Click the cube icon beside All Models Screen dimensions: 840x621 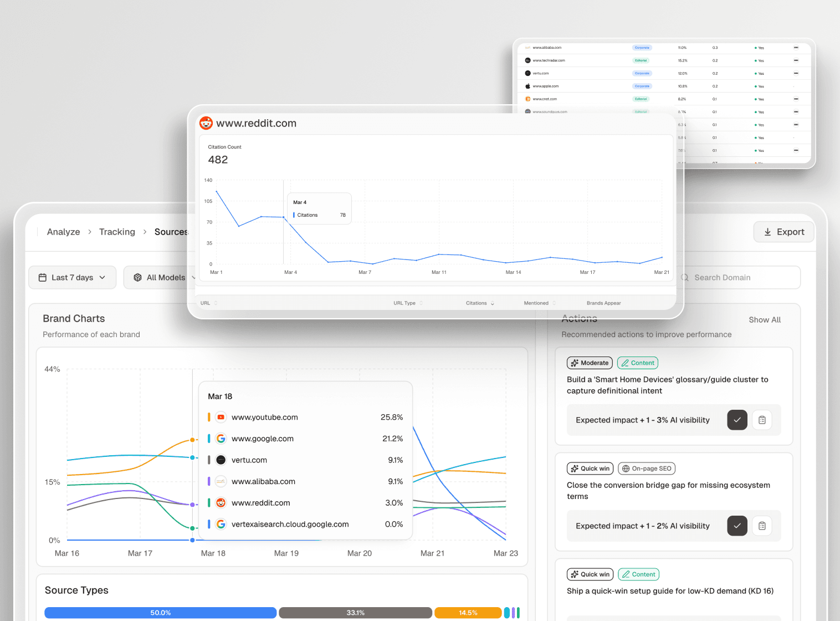click(138, 278)
